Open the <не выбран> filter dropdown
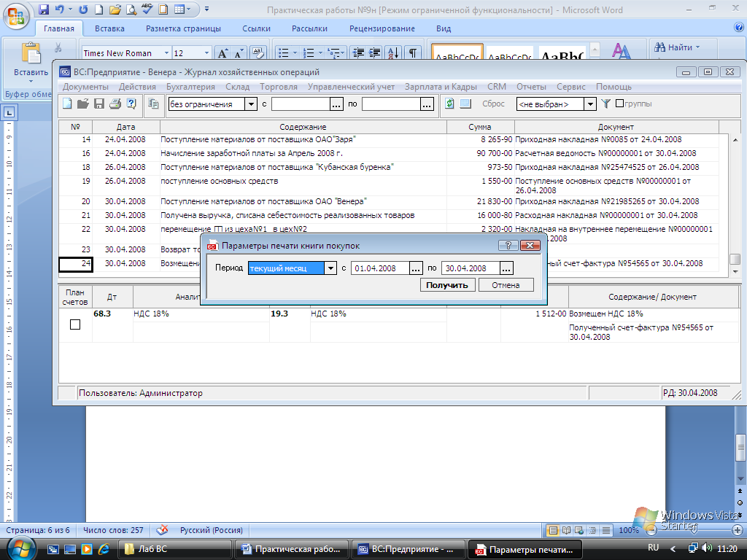This screenshot has width=747, height=560. point(590,104)
